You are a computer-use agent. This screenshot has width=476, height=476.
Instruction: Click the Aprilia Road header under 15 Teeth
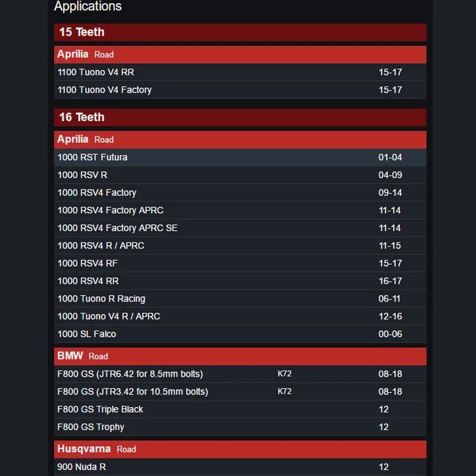pyautogui.click(x=240, y=55)
